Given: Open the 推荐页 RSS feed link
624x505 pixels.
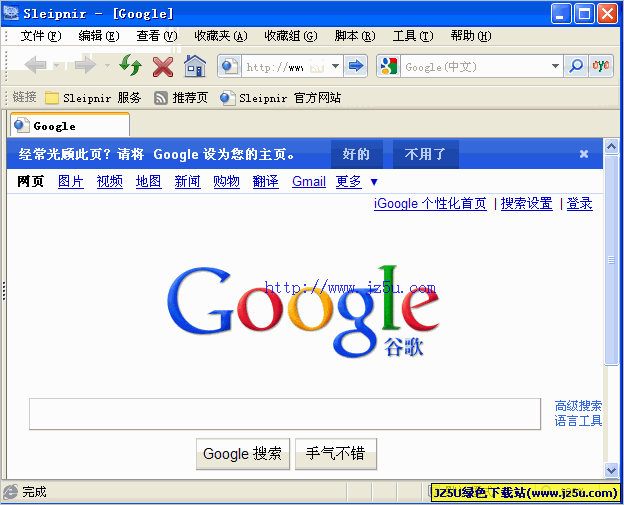Looking at the screenshot, I should coord(181,98).
